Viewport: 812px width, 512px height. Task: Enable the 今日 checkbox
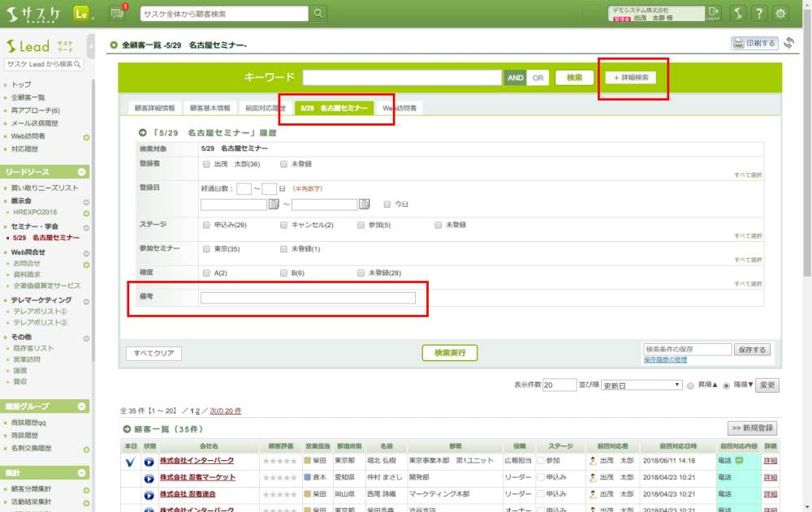(x=387, y=204)
